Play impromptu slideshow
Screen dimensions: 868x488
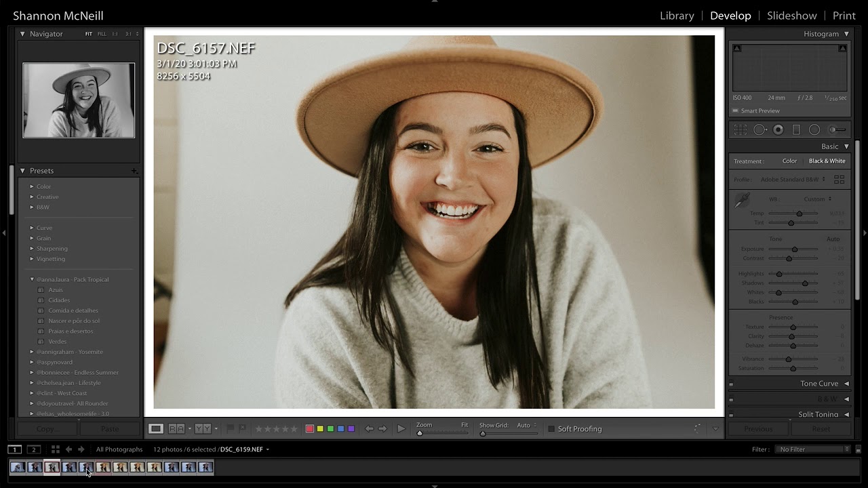click(401, 428)
